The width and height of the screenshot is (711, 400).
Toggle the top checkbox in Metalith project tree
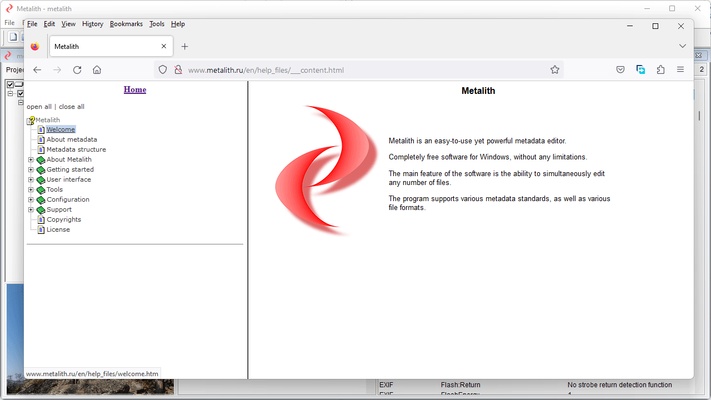(10, 84)
